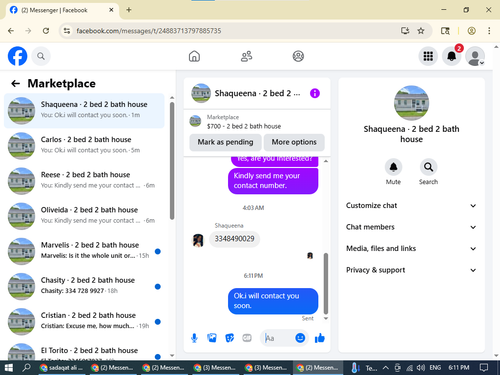Screen dimensions: 500x375
Task: Open the Windows notification center icon
Action: click(484, 368)
